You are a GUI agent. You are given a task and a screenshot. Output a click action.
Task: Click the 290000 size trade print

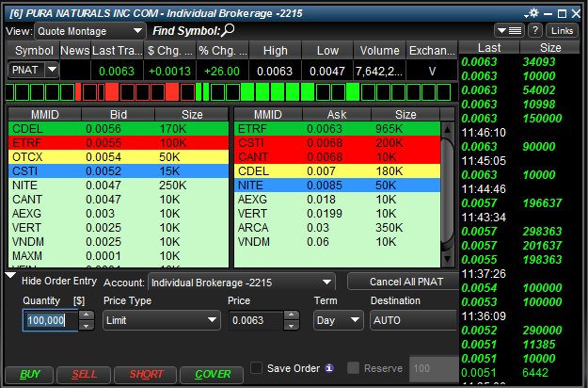(542, 331)
